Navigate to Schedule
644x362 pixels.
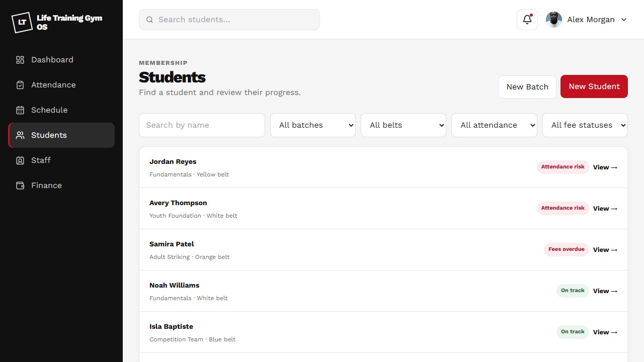pyautogui.click(x=61, y=110)
